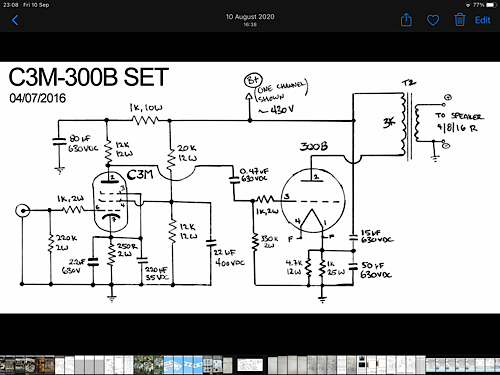This screenshot has height=375, width=500.
Task: Tap the 'Fri 10 Sep' date
Action: tap(36, 5)
